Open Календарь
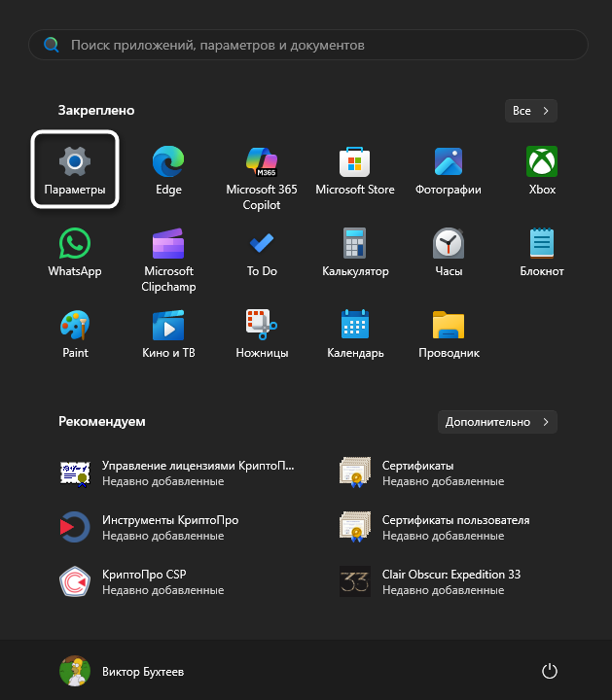The height and width of the screenshot is (700, 612). point(355,333)
